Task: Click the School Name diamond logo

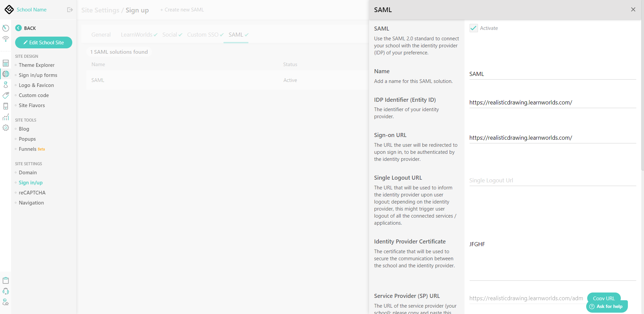Action: [x=9, y=9]
